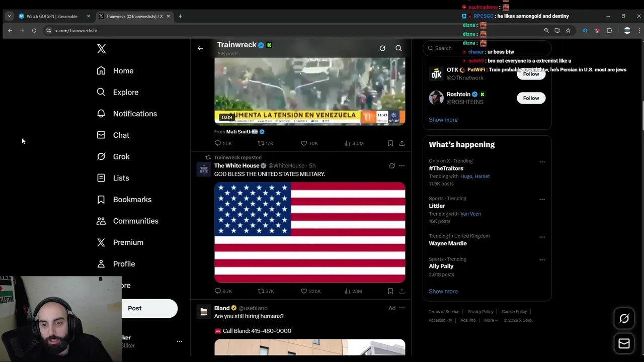
Task: Bookmark the White House post
Action: pyautogui.click(x=390, y=291)
